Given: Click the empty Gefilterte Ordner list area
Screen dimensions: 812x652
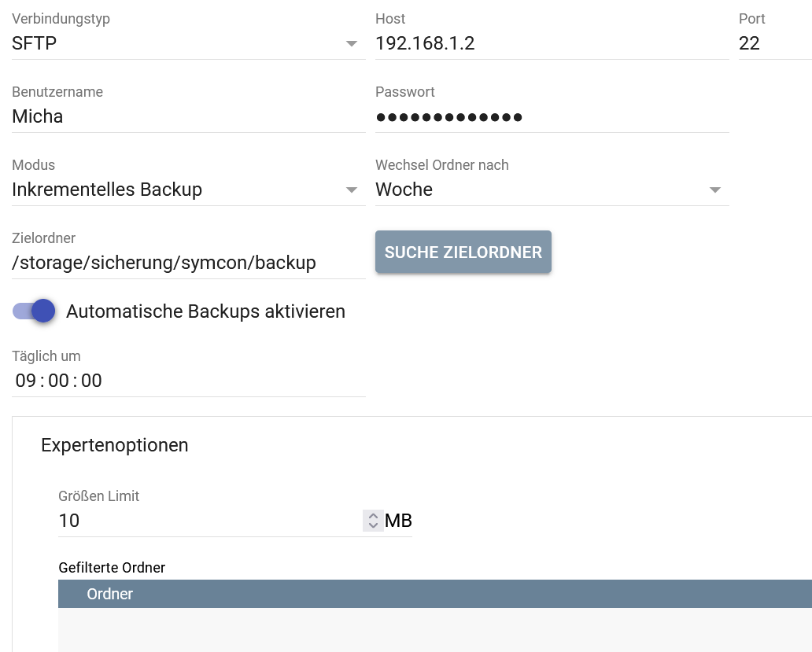Looking at the screenshot, I should [434, 629].
